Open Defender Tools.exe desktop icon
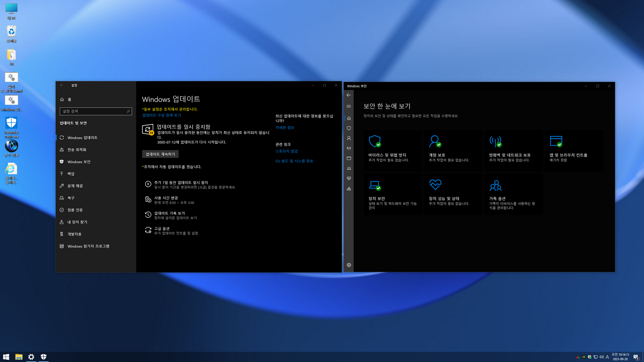The image size is (644, 362). tap(11, 127)
